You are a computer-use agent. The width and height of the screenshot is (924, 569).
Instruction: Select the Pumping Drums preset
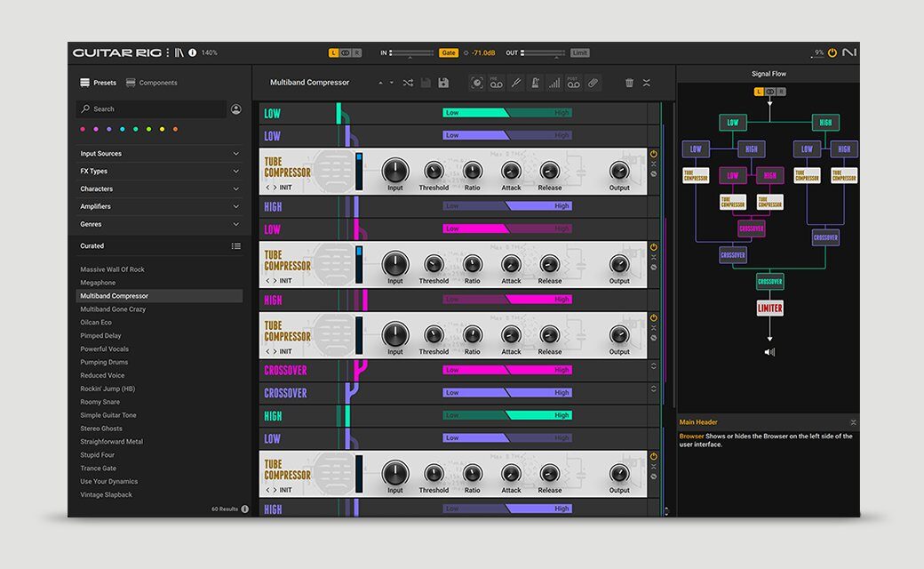pyautogui.click(x=104, y=362)
